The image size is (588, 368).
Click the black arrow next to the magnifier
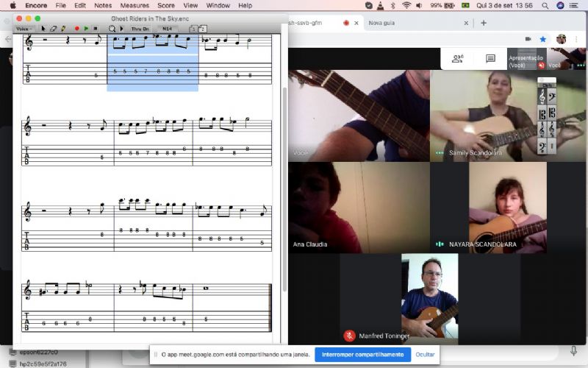(x=121, y=29)
